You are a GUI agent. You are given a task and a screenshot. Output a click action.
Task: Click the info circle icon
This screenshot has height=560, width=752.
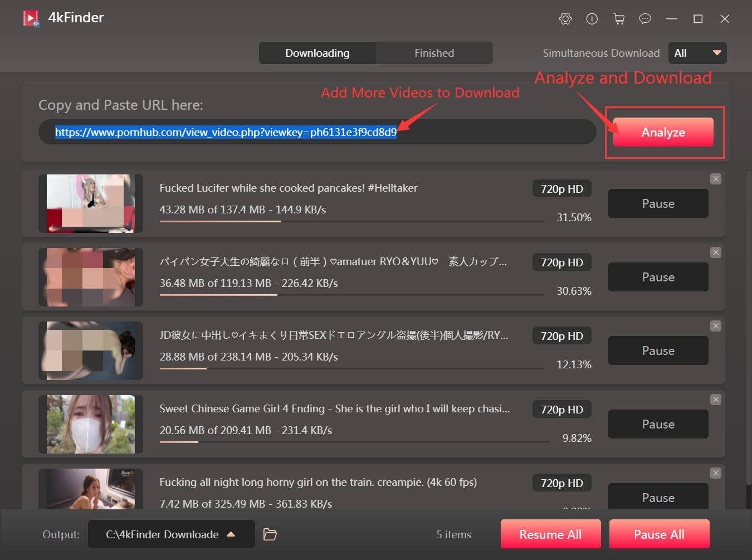[592, 19]
